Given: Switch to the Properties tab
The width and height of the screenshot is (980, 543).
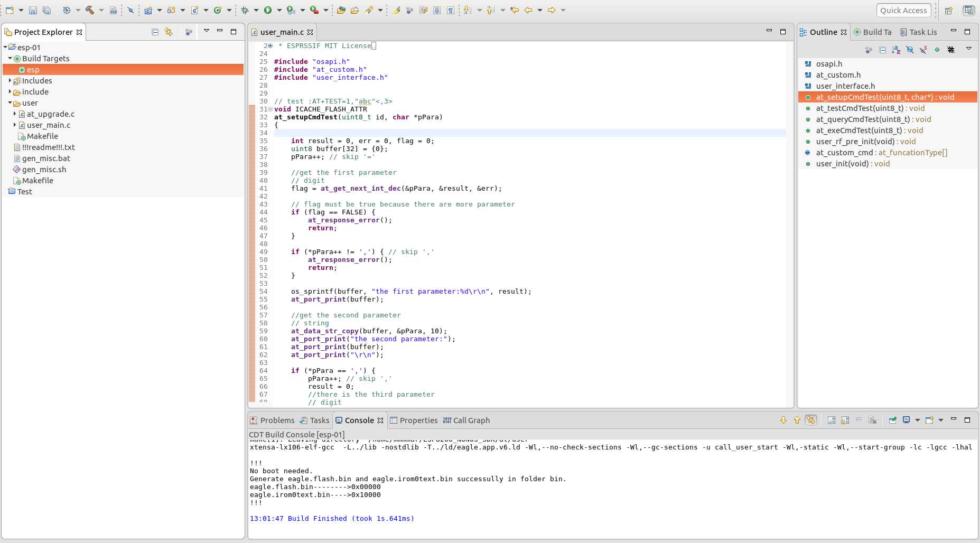Looking at the screenshot, I should (414, 420).
